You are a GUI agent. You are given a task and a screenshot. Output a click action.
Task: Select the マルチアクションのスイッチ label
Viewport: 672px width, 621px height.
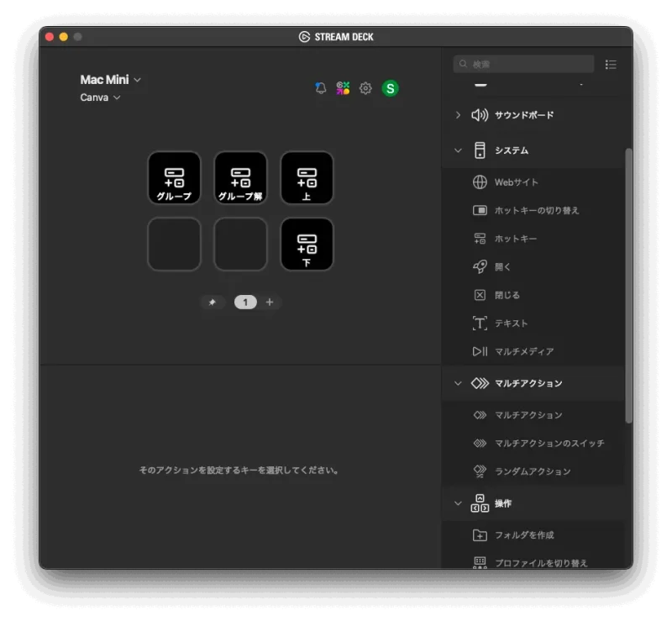[550, 443]
